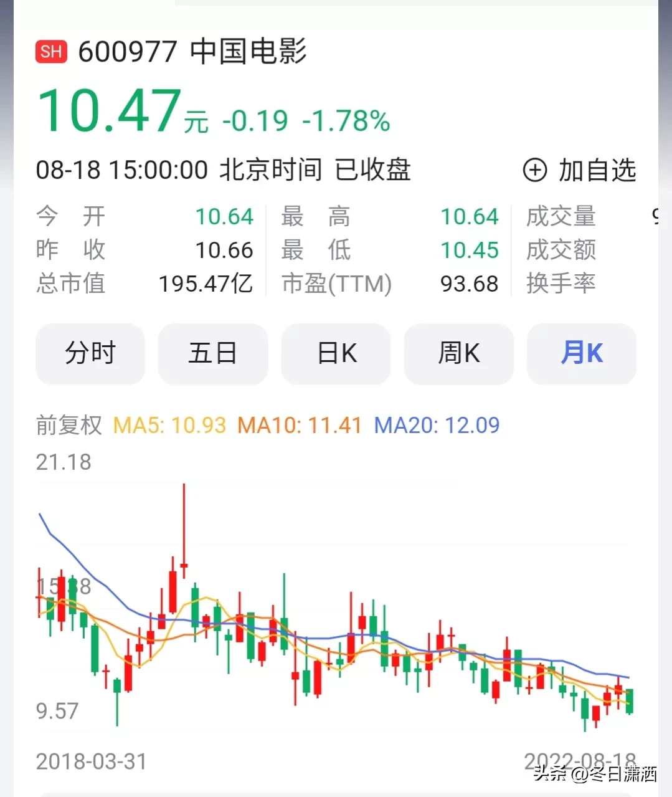Select the 月K monthly candlestick tab
This screenshot has width=672, height=797.
tap(582, 353)
